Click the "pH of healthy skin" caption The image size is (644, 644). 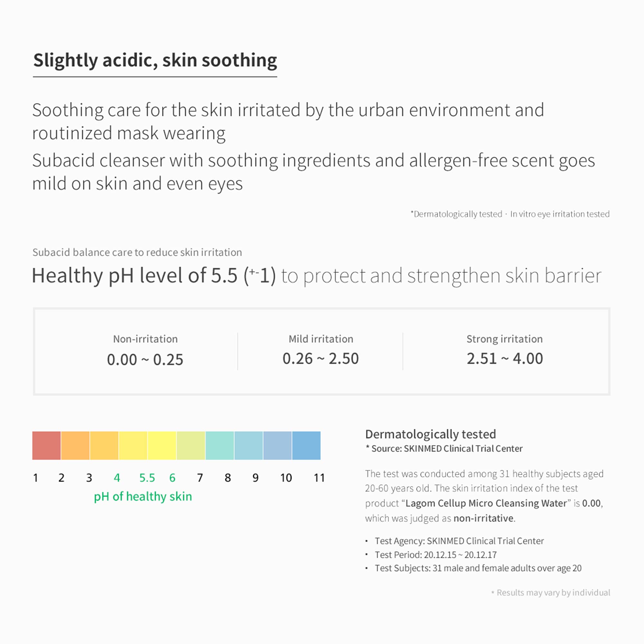click(143, 496)
